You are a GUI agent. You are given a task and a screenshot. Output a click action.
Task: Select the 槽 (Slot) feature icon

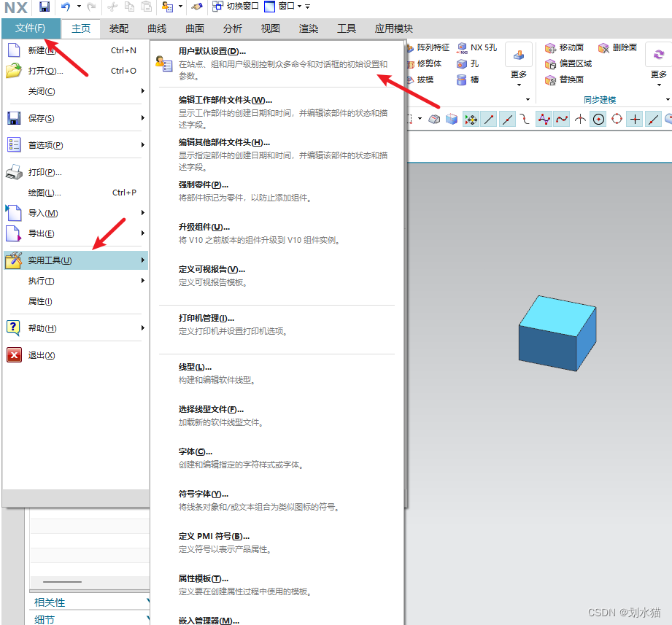pos(463,80)
